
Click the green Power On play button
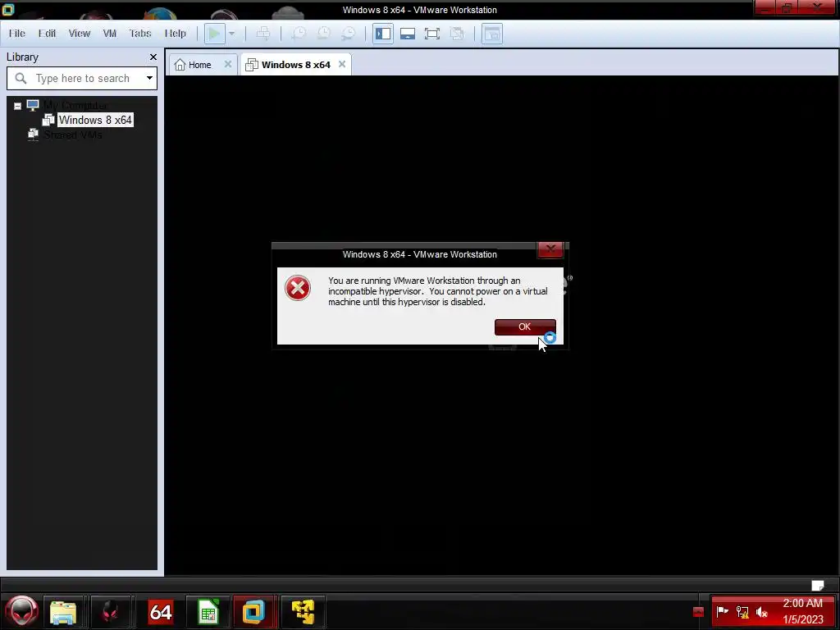pyautogui.click(x=214, y=33)
